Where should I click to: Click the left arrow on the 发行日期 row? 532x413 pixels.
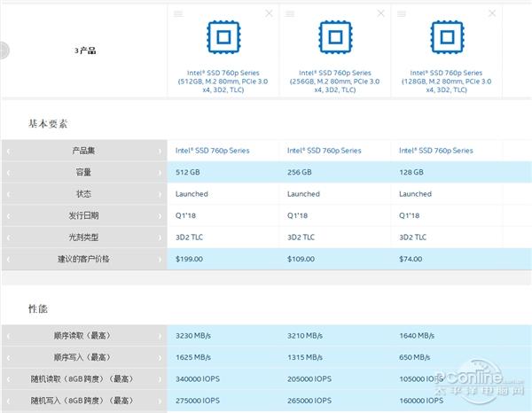pyautogui.click(x=8, y=215)
